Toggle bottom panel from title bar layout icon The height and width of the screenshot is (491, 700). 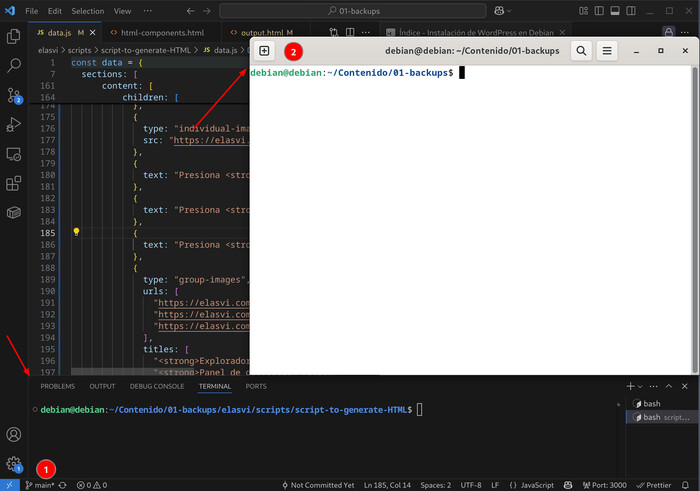pyautogui.click(x=615, y=11)
